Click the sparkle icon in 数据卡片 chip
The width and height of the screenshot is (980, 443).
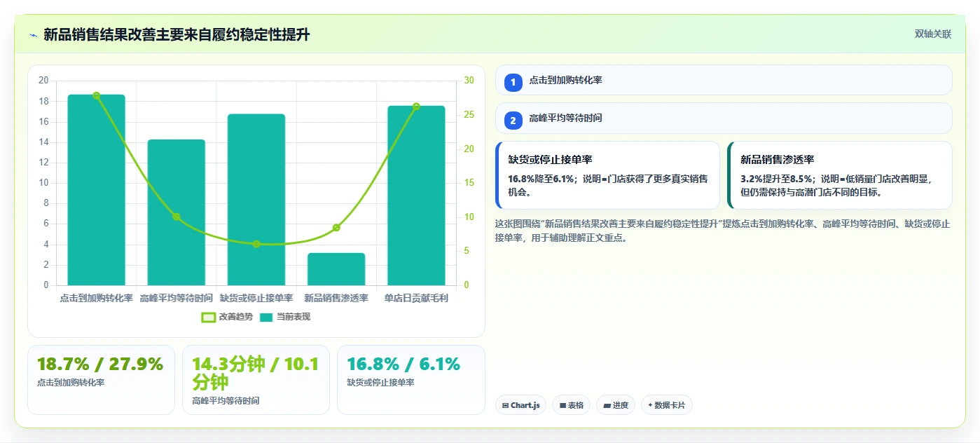650,405
